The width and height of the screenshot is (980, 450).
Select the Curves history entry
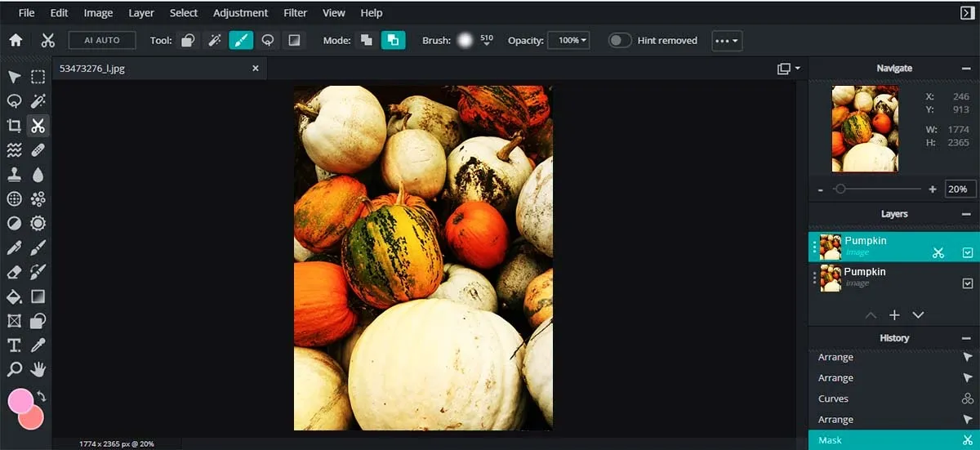[833, 399]
